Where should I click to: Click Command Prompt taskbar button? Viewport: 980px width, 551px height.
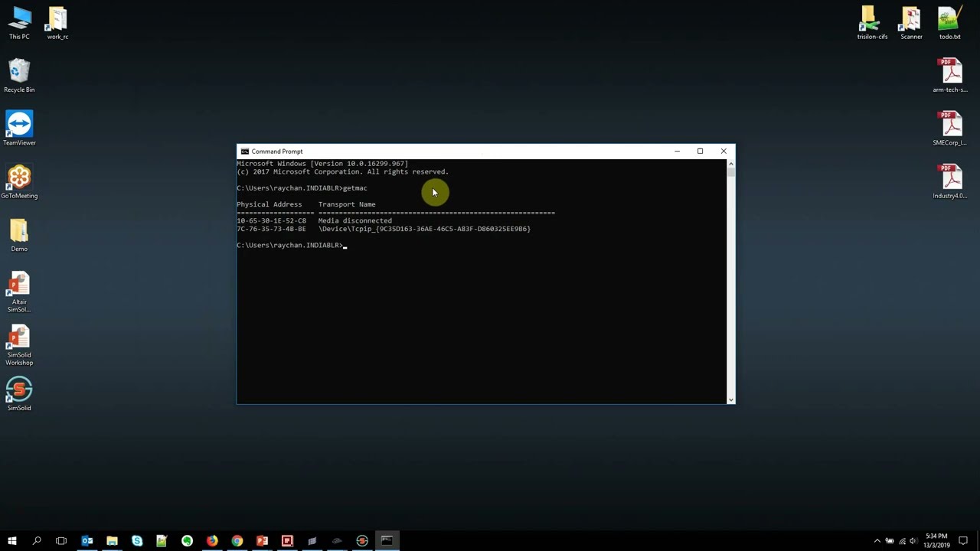387,541
